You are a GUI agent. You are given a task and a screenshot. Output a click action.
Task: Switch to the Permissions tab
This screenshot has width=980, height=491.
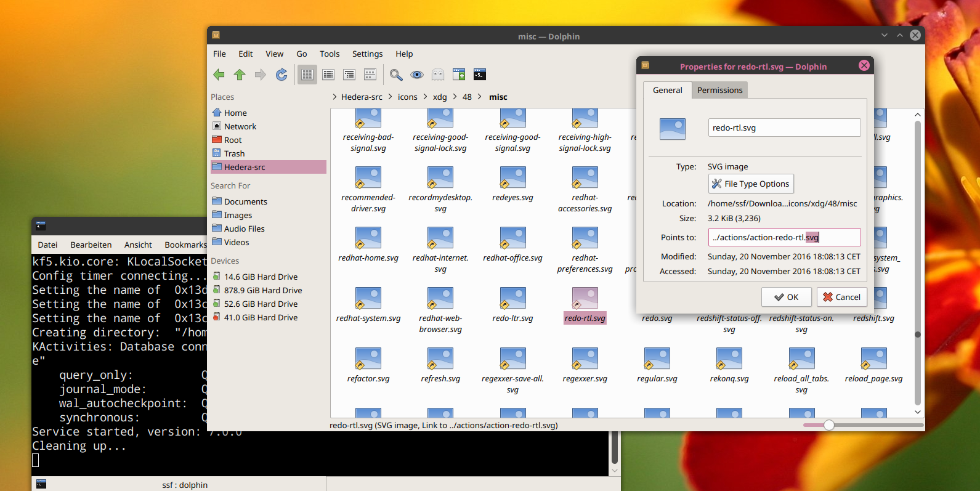pos(719,90)
